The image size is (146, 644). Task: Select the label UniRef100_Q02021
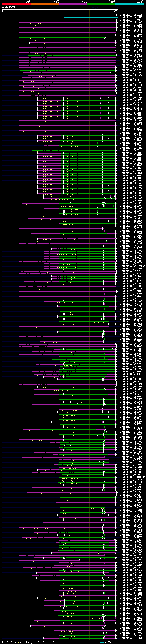click(131, 151)
